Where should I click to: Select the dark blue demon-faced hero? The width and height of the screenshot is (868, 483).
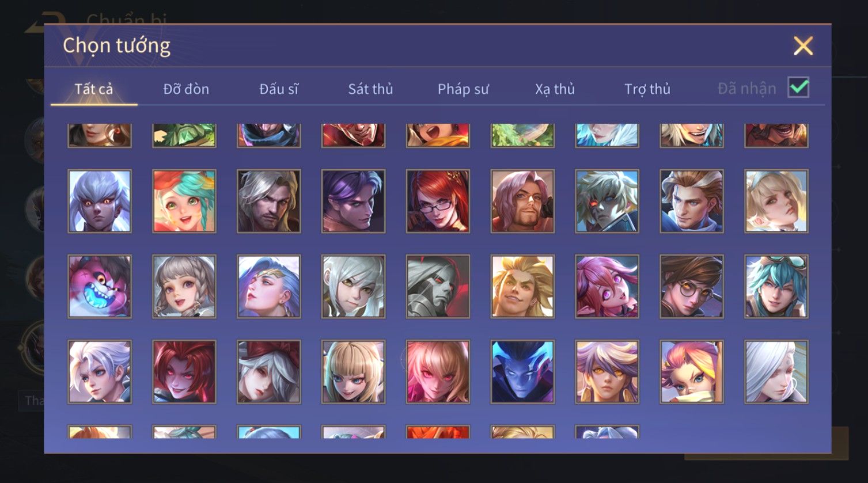(x=522, y=372)
